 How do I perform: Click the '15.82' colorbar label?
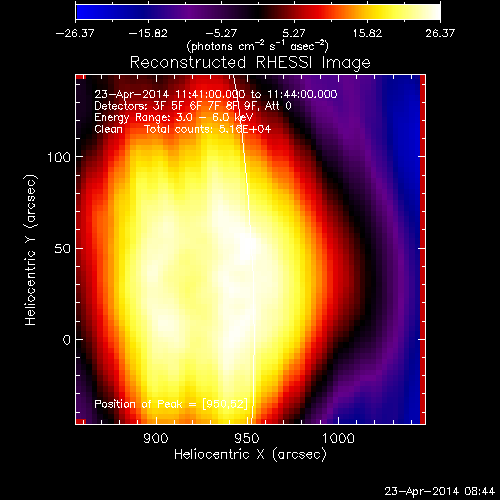367,33
